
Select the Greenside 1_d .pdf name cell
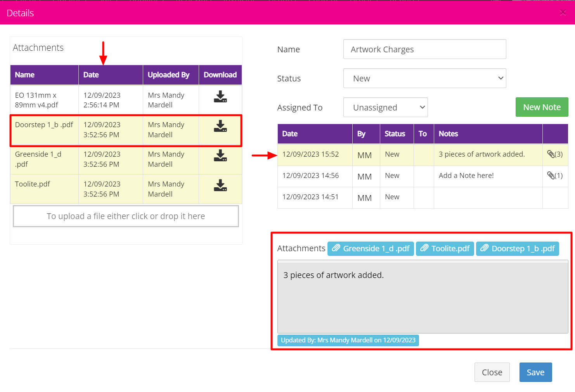(x=44, y=159)
